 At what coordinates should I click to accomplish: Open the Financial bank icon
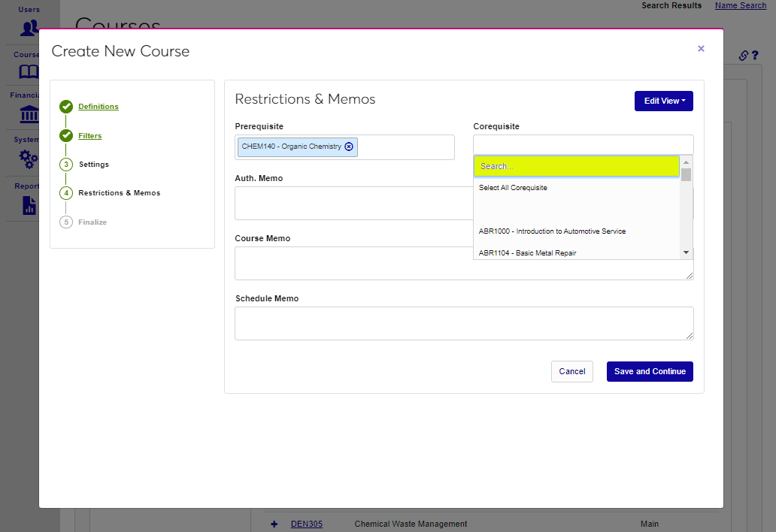pos(29,114)
